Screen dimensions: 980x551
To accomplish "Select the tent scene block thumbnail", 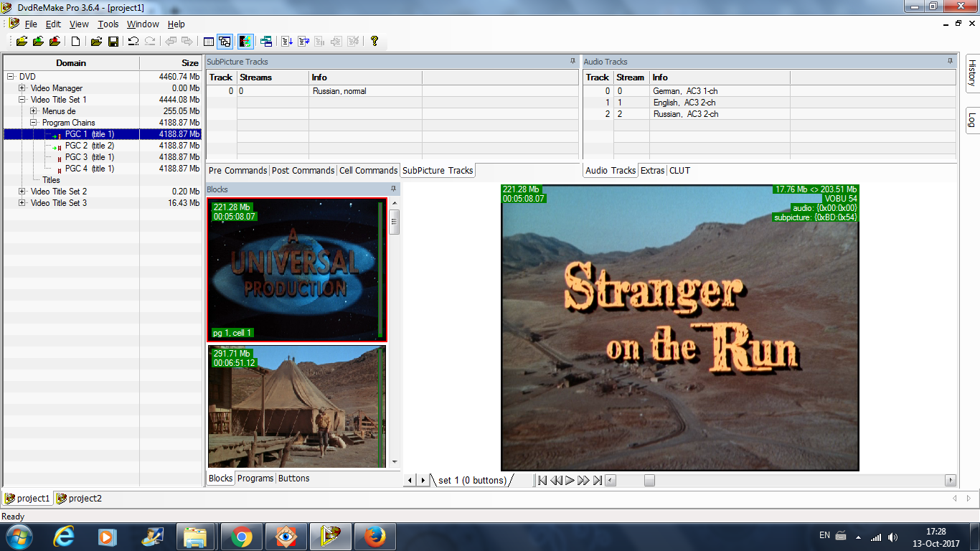I will (x=297, y=407).
